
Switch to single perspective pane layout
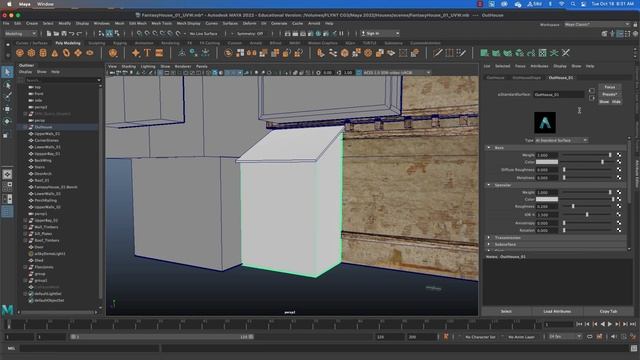(x=7, y=174)
